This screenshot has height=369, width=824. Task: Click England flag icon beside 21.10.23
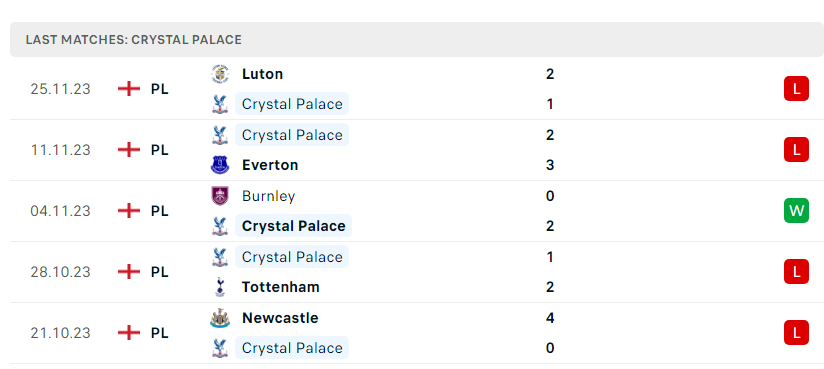tap(129, 333)
